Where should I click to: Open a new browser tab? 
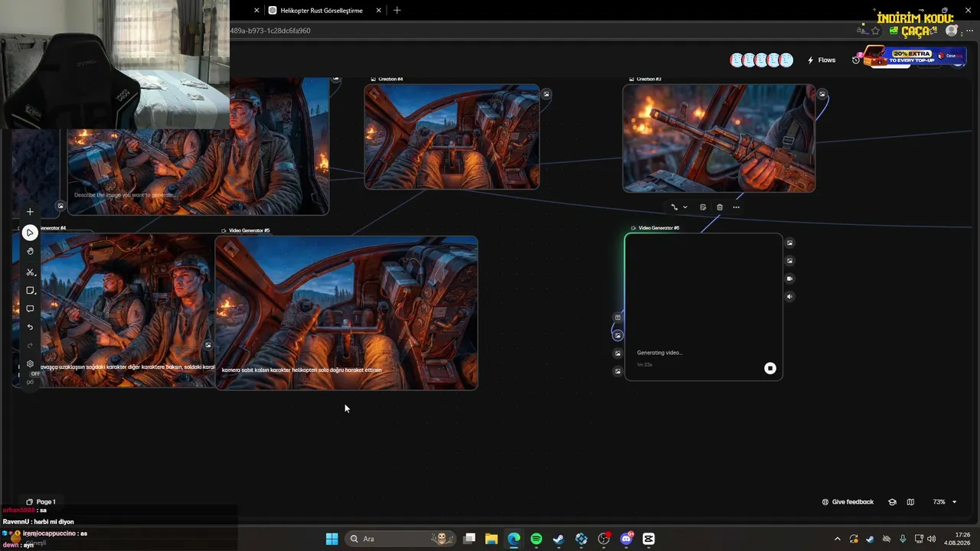coord(397,11)
